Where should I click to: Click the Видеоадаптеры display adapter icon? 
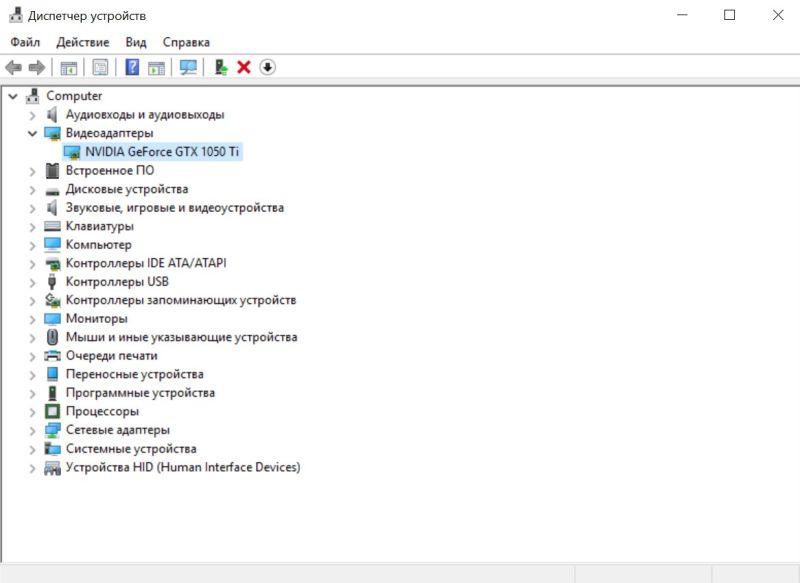click(x=52, y=133)
